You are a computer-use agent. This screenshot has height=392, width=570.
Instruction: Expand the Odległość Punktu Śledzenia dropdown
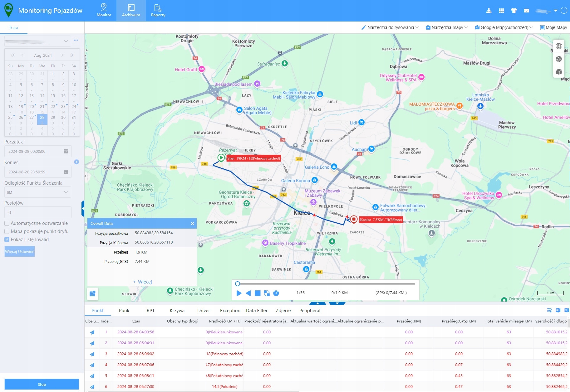38,192
